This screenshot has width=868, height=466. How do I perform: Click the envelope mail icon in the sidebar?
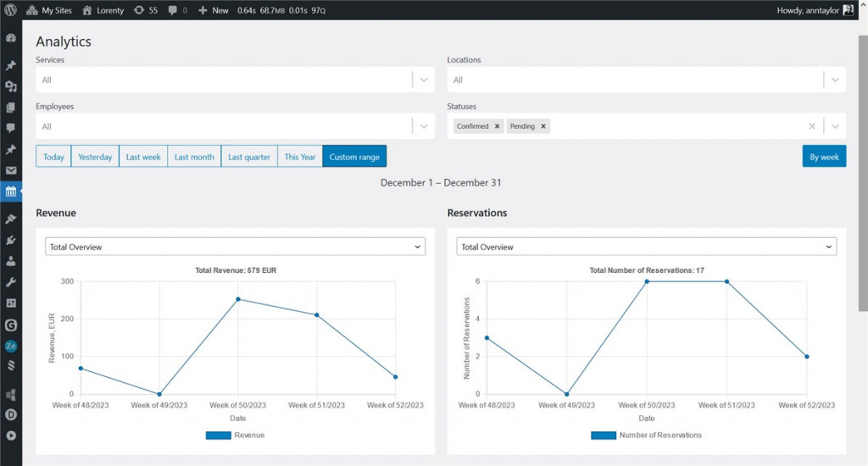point(11,170)
